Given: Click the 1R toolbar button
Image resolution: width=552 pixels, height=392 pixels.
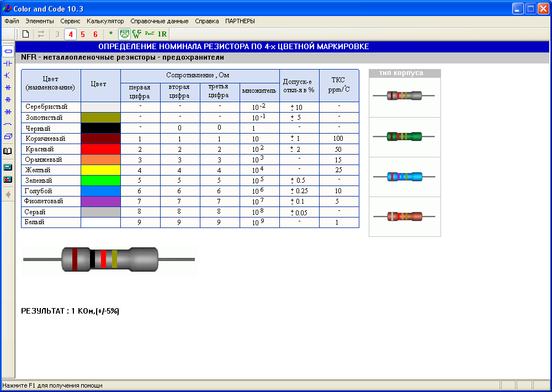Looking at the screenshot, I should pos(162,34).
